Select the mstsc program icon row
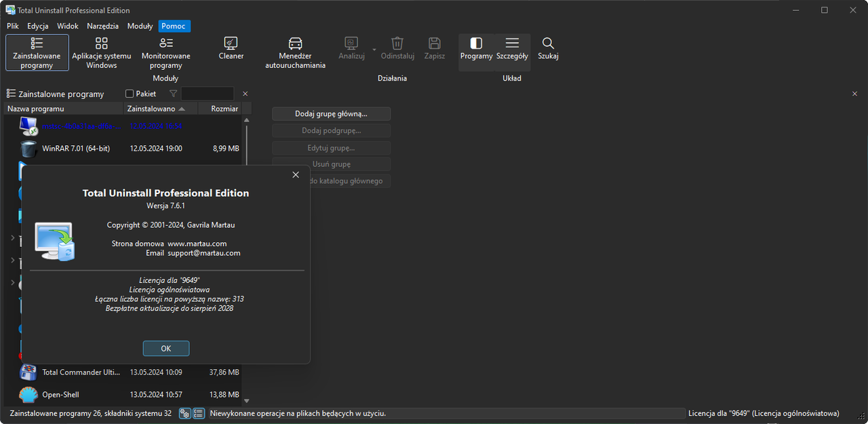Screen dimensions: 868x424 [123, 126]
